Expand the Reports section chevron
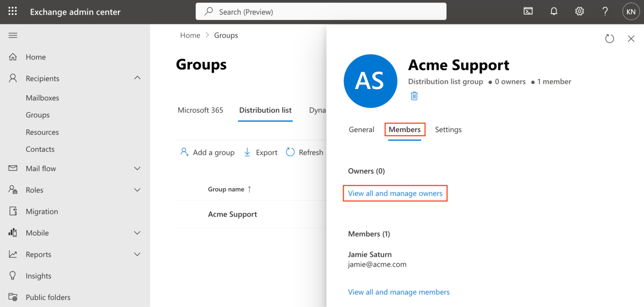 137,254
